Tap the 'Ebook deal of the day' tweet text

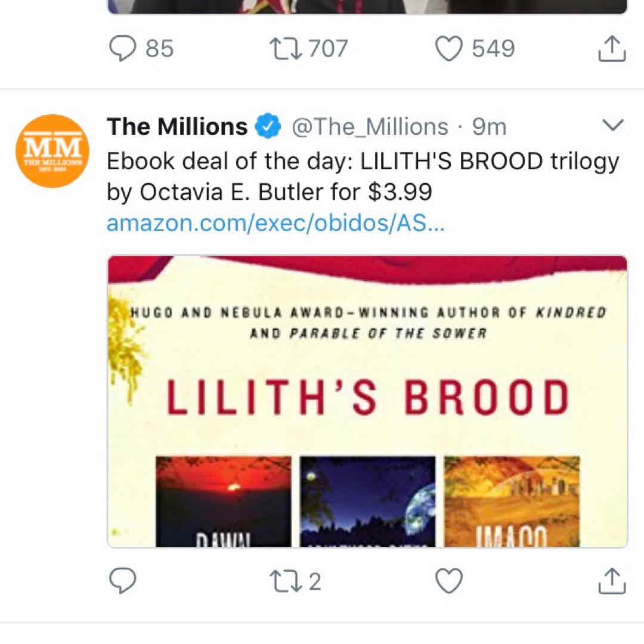(363, 177)
